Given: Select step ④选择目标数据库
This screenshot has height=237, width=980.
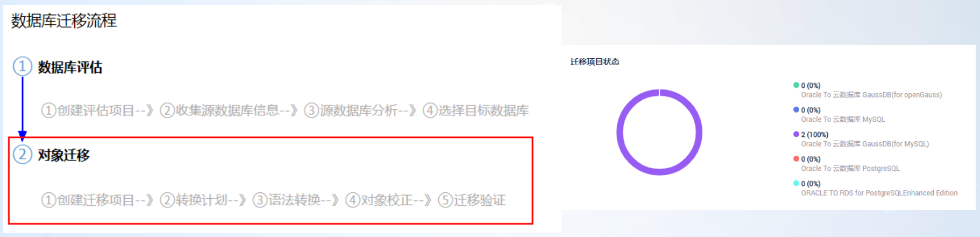Looking at the screenshot, I should [x=475, y=110].
